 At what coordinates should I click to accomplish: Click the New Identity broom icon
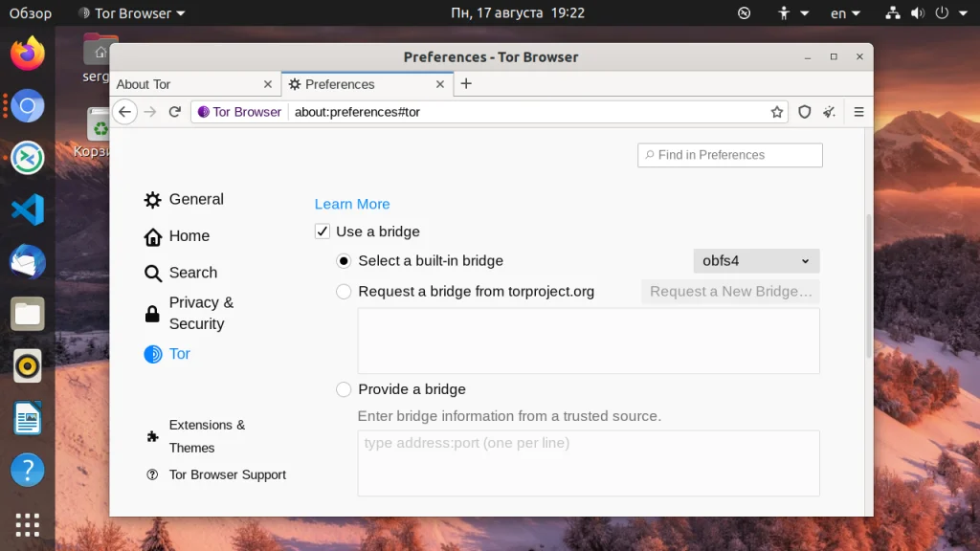[x=830, y=112]
